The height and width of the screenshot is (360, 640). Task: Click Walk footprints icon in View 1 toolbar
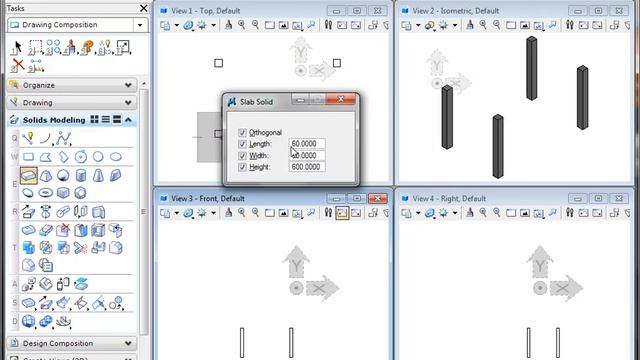point(328,25)
